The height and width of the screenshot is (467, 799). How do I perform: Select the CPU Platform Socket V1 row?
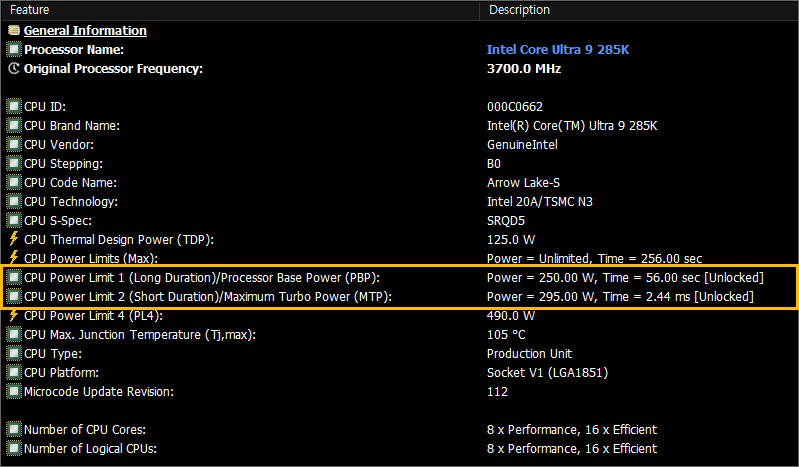[400, 373]
